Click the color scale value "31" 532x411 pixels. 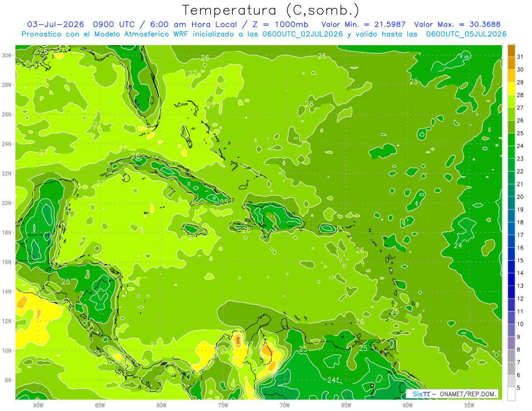point(521,57)
